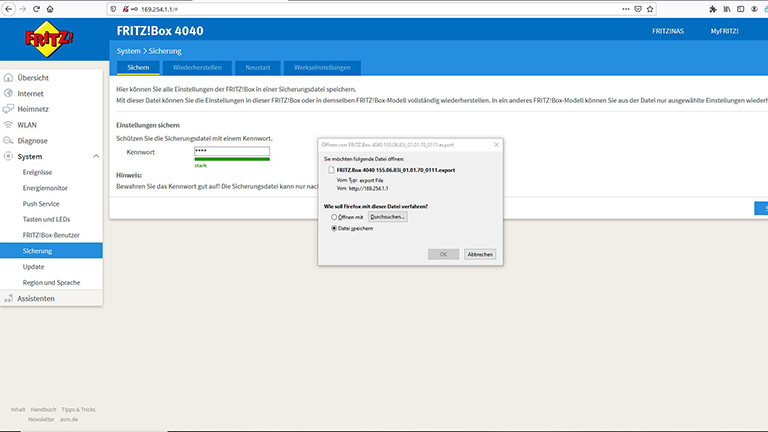The image size is (768, 432).
Task: Click the Heimnetz network icon
Action: click(x=9, y=109)
